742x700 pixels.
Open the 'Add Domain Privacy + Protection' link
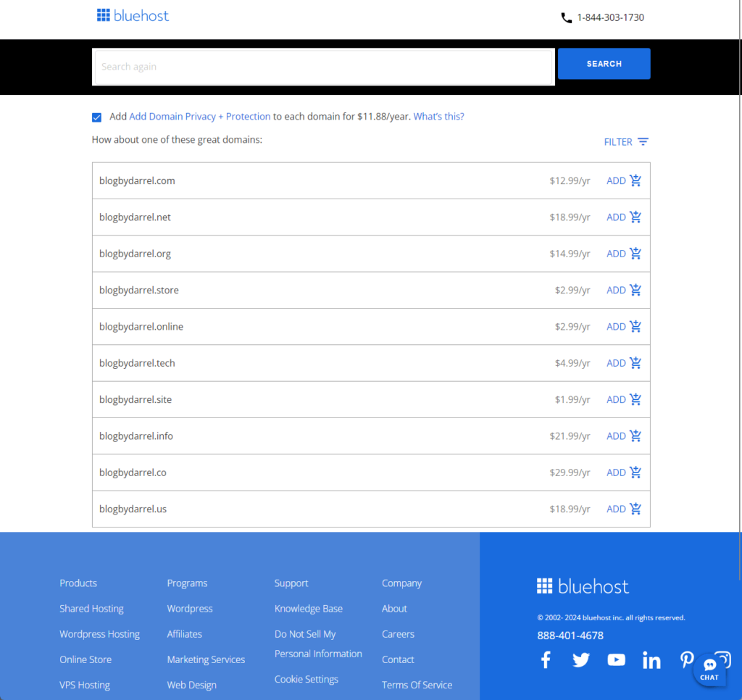click(x=200, y=117)
